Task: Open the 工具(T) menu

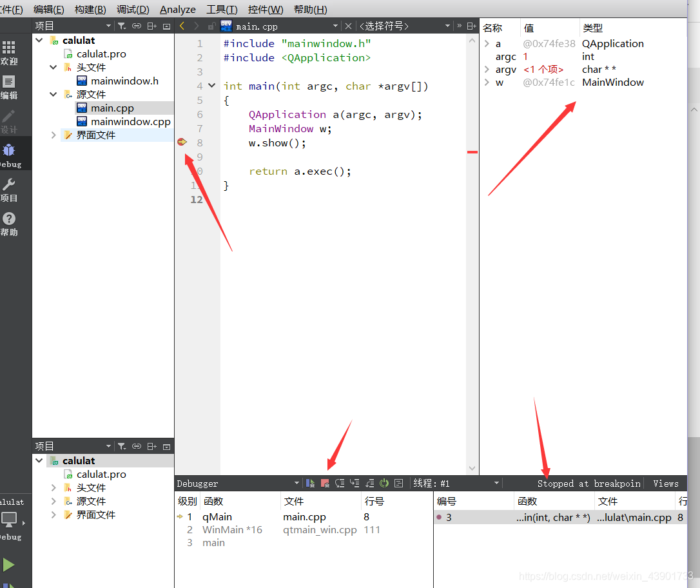Action: (x=222, y=10)
